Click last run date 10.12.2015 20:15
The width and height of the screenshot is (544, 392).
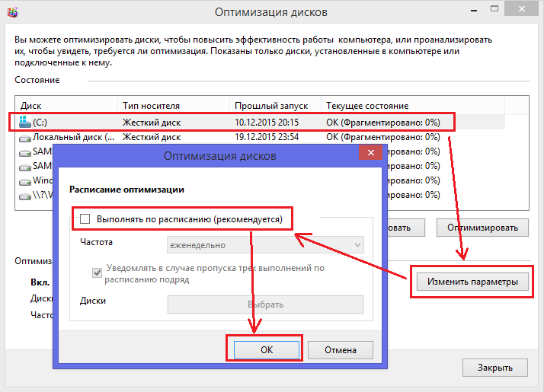click(x=267, y=123)
